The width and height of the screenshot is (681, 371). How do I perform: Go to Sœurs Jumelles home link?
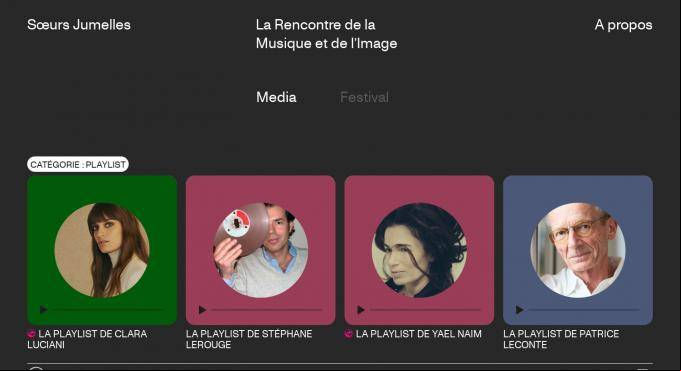point(79,25)
